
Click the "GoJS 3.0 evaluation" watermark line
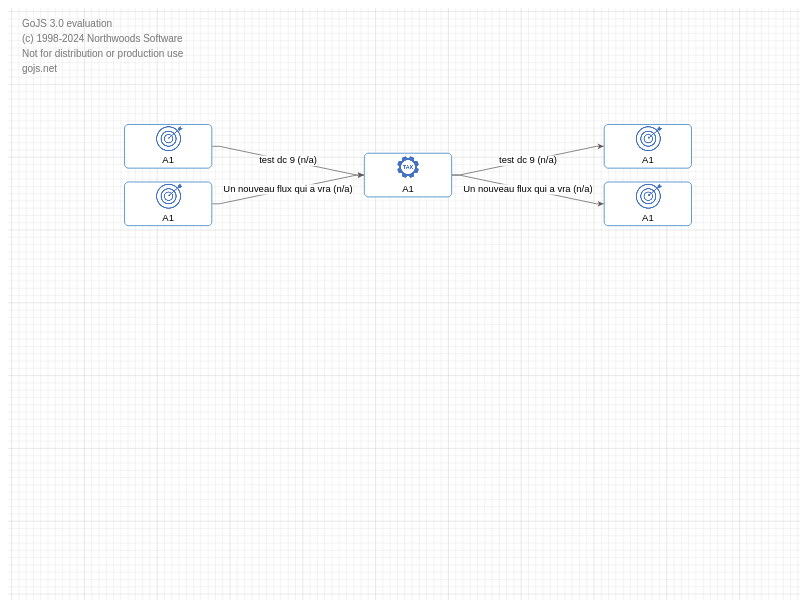pyautogui.click(x=67, y=24)
